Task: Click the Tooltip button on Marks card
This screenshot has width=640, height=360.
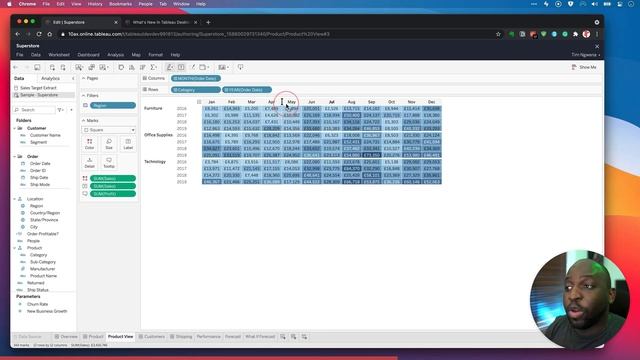Action: tap(109, 162)
